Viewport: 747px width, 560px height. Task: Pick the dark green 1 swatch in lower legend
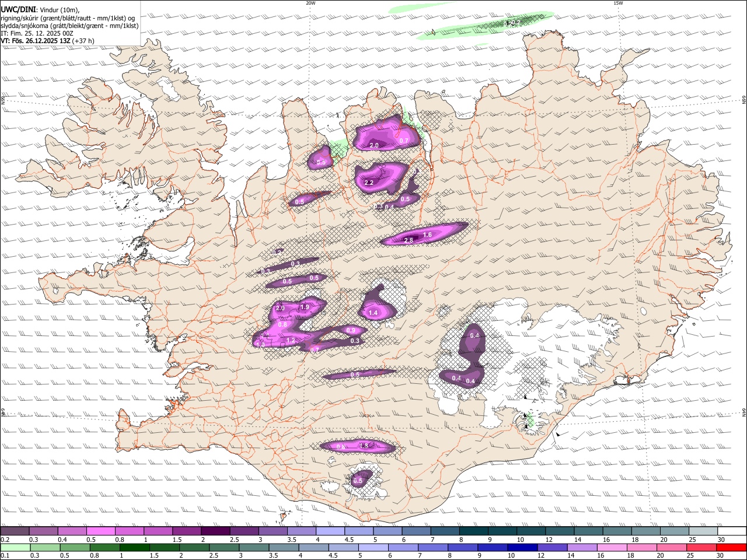(134, 548)
